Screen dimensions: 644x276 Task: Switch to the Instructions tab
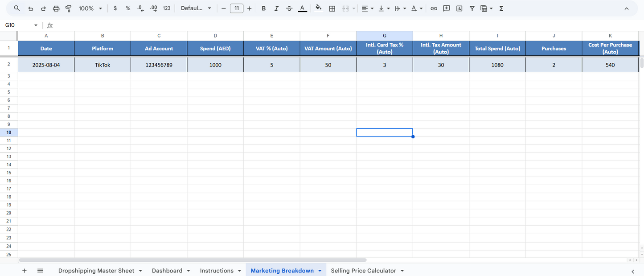(x=217, y=271)
